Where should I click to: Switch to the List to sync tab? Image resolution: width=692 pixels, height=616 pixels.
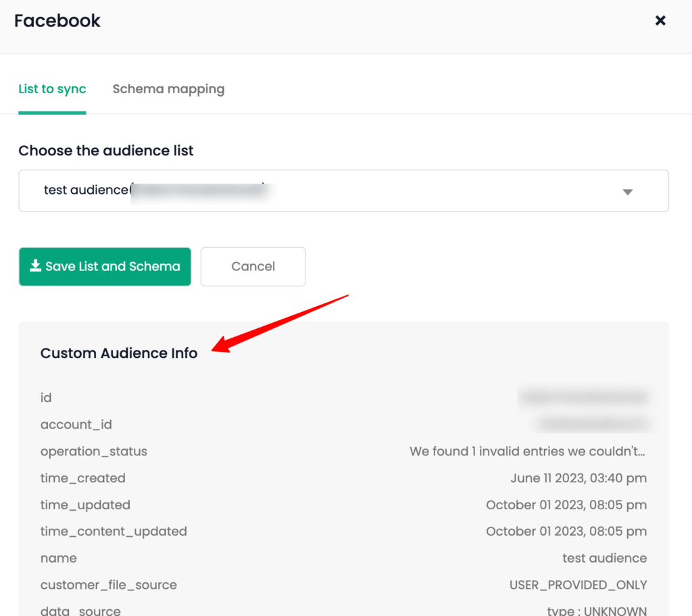pyautogui.click(x=52, y=89)
